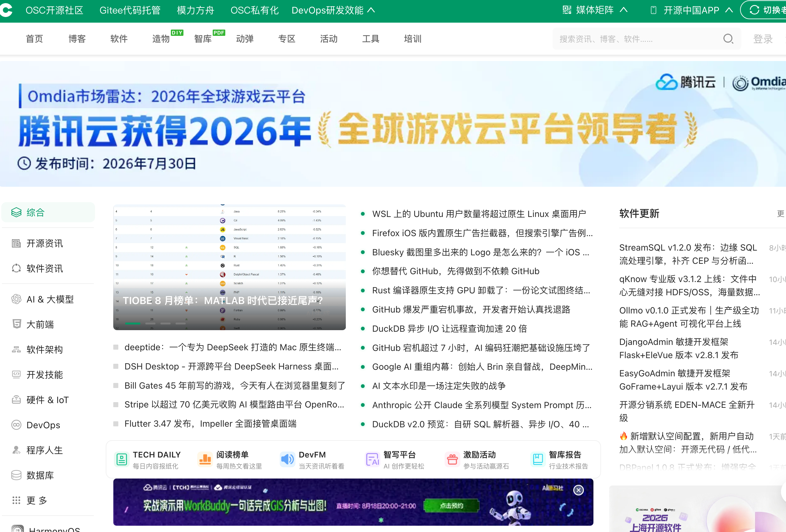
Task: Select the fourth carousel indicator bar
Action: [x=181, y=324]
